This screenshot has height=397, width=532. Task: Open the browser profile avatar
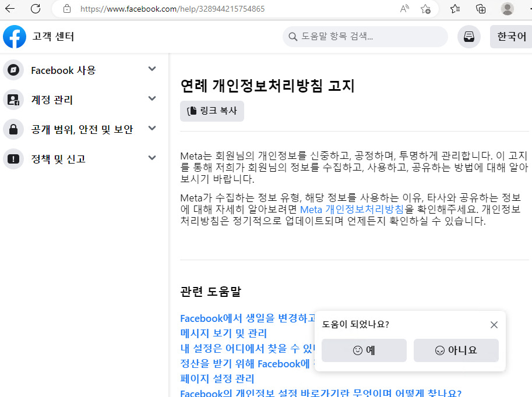507,9
